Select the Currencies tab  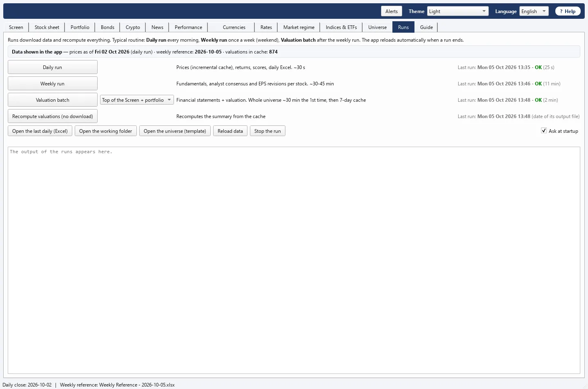234,27
